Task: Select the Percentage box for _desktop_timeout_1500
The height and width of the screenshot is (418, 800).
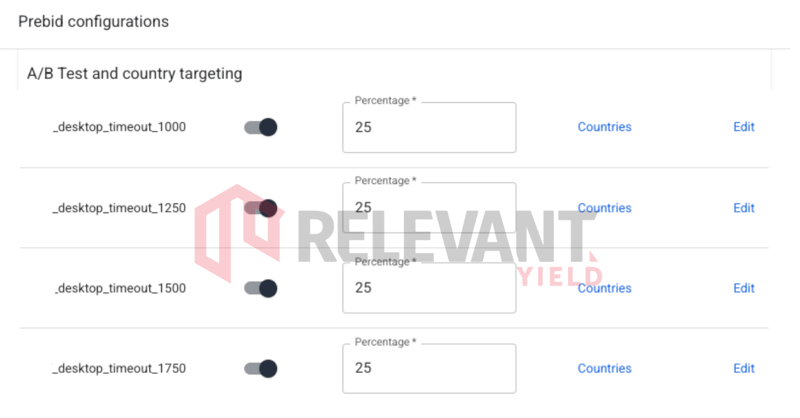Action: pos(429,288)
